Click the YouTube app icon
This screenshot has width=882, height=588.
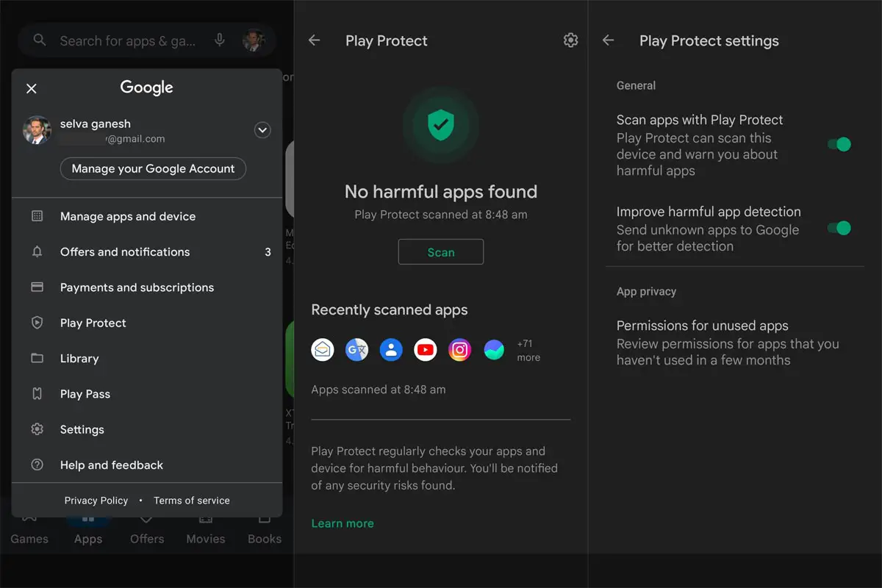pyautogui.click(x=426, y=350)
